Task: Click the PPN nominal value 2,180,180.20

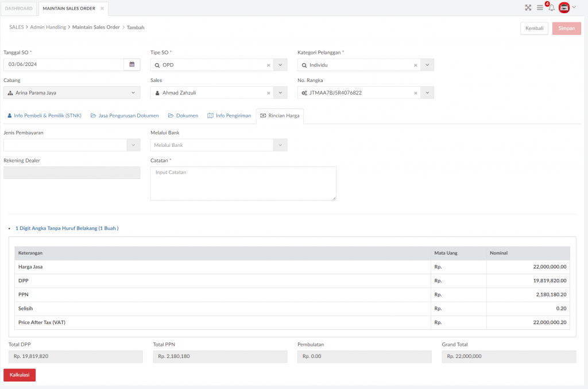Action: 551,294
